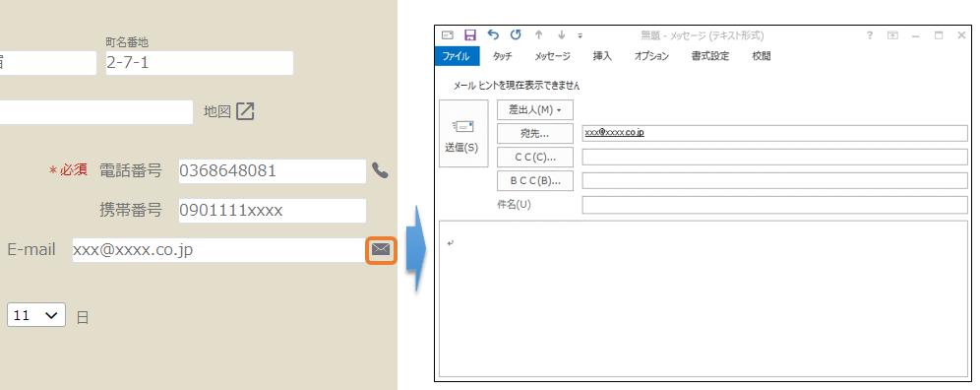
Task: Click the help question mark icon
Action: pos(870,35)
